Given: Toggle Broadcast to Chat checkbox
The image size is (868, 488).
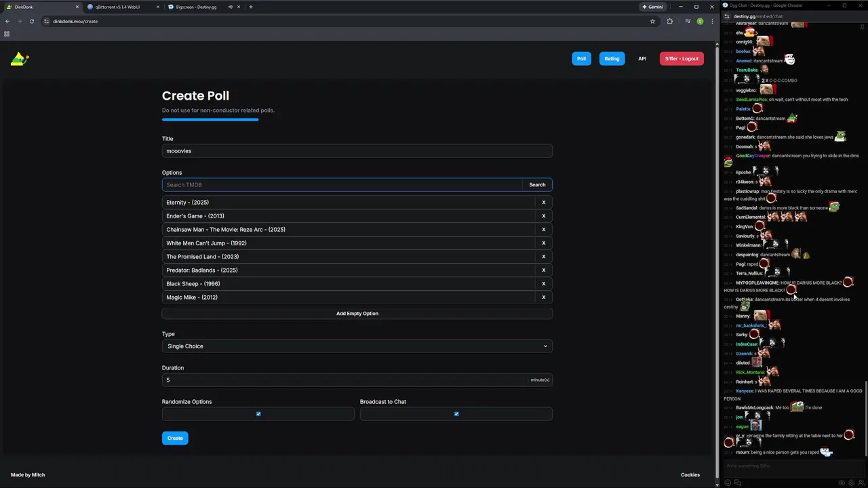Looking at the screenshot, I should (x=456, y=413).
